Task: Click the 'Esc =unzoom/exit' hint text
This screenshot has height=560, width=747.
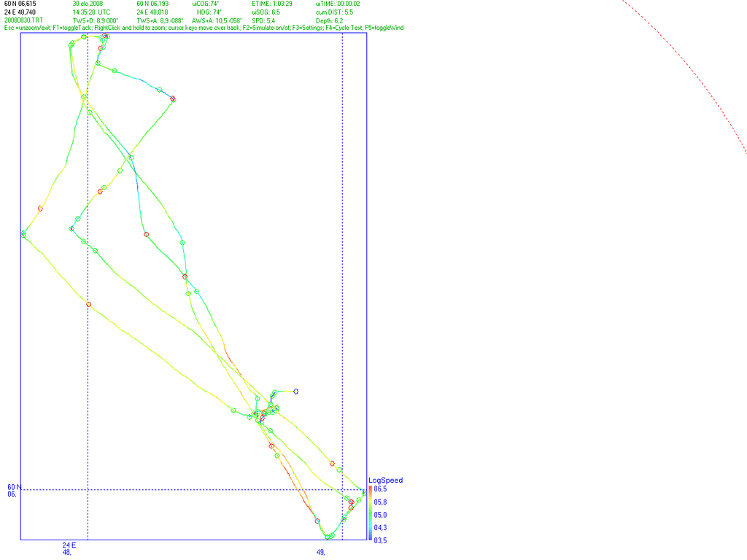Action: tap(28, 28)
